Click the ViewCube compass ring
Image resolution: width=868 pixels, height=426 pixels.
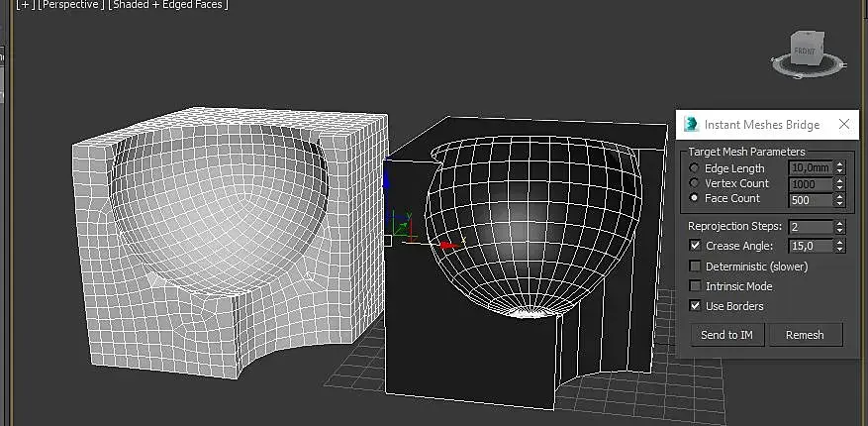coord(809,64)
